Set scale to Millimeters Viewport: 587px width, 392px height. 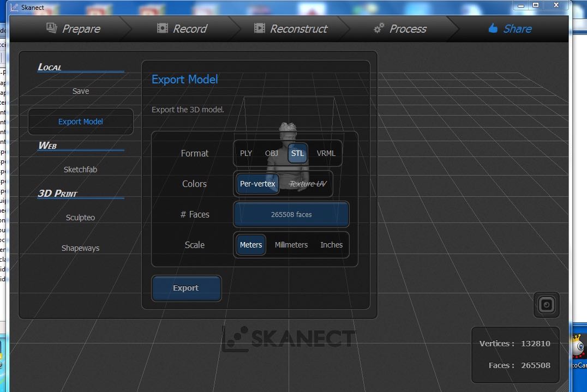click(x=291, y=245)
